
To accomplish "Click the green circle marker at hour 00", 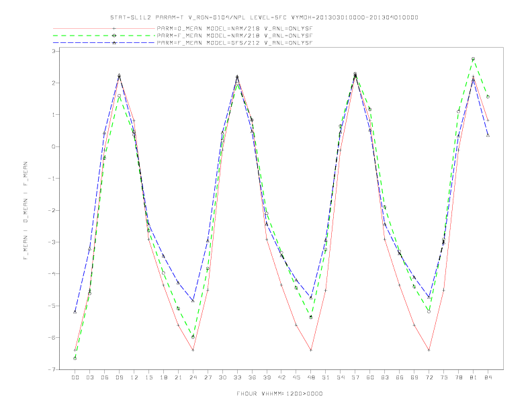I will 75,359.
